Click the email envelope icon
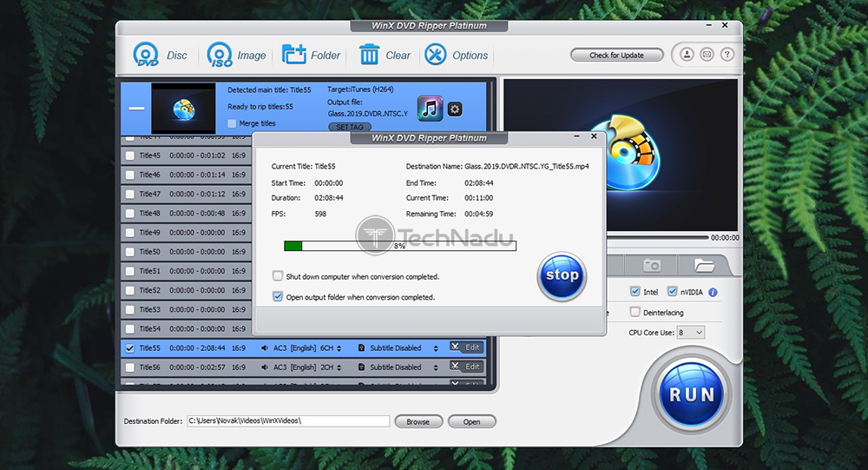Image resolution: width=868 pixels, height=470 pixels. pyautogui.click(x=707, y=55)
